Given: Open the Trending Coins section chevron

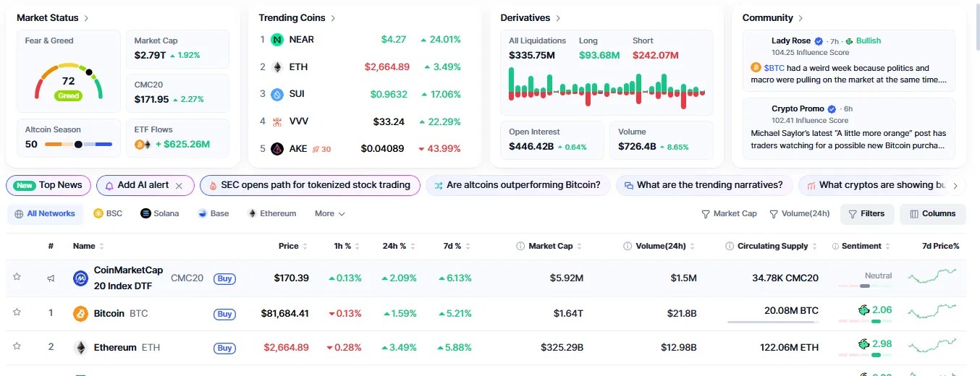Looking at the screenshot, I should point(333,18).
